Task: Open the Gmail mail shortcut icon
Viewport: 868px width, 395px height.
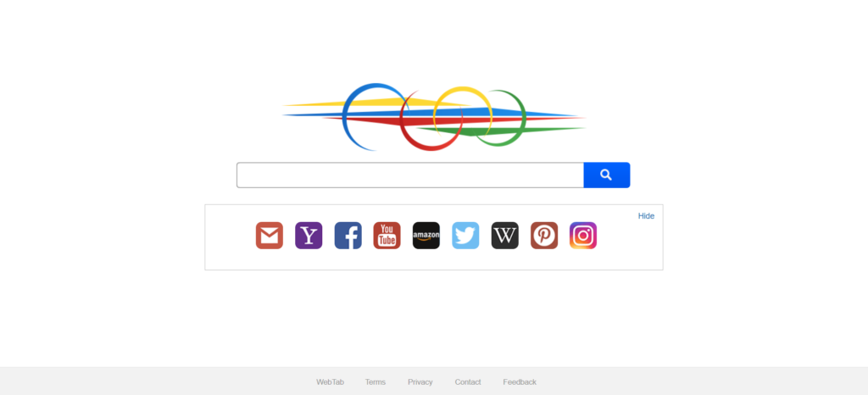Action: pyautogui.click(x=269, y=236)
